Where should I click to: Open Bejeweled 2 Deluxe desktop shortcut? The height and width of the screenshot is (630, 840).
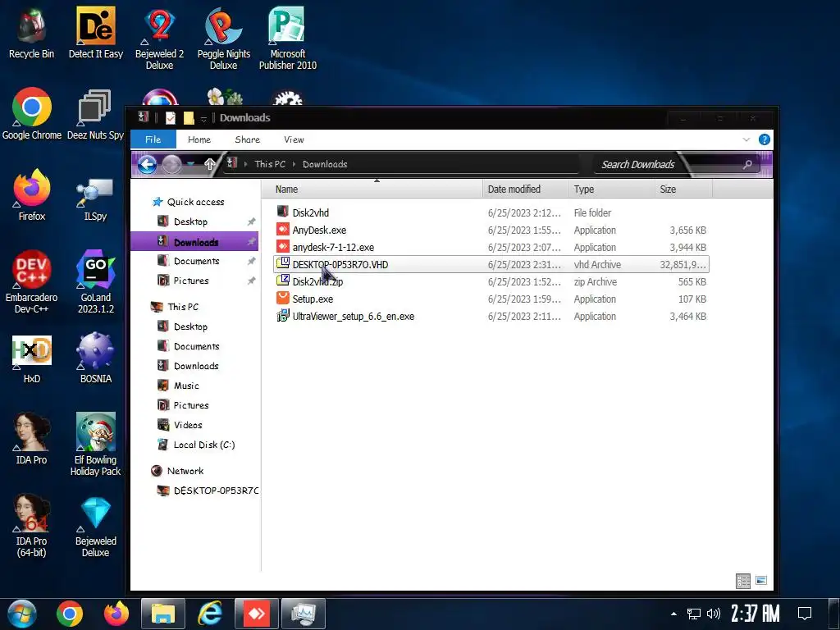point(159,39)
